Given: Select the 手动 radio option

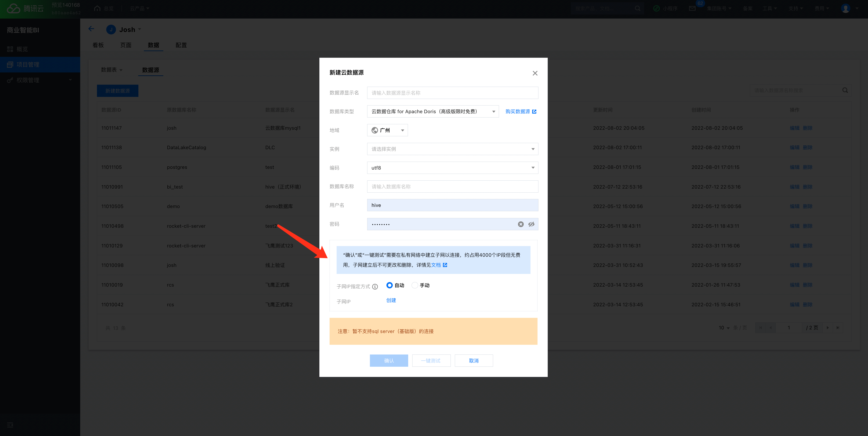Looking at the screenshot, I should (415, 285).
